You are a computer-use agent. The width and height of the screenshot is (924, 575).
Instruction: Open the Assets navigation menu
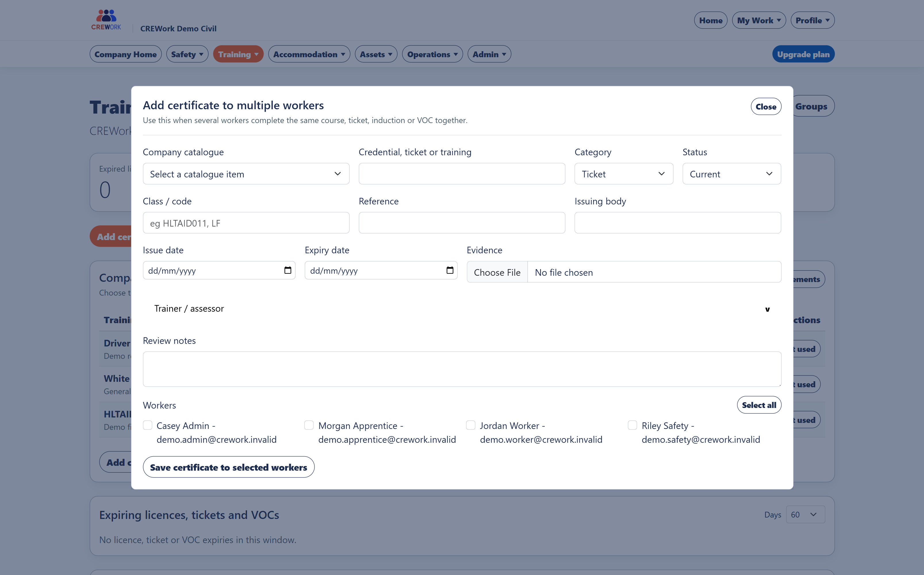pyautogui.click(x=376, y=54)
